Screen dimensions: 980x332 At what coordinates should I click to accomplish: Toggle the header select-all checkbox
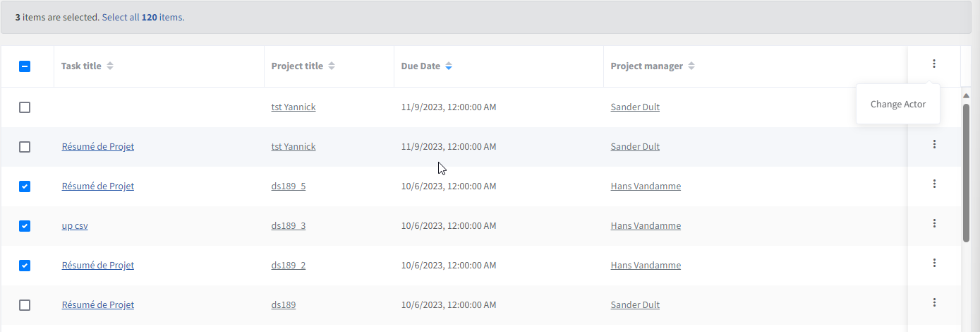pos(25,66)
